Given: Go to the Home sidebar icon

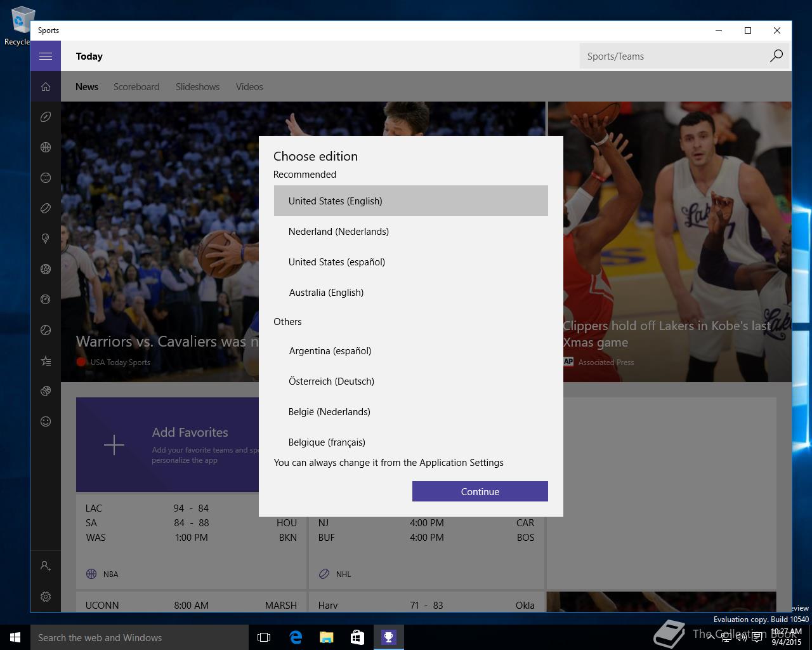Looking at the screenshot, I should coord(46,87).
